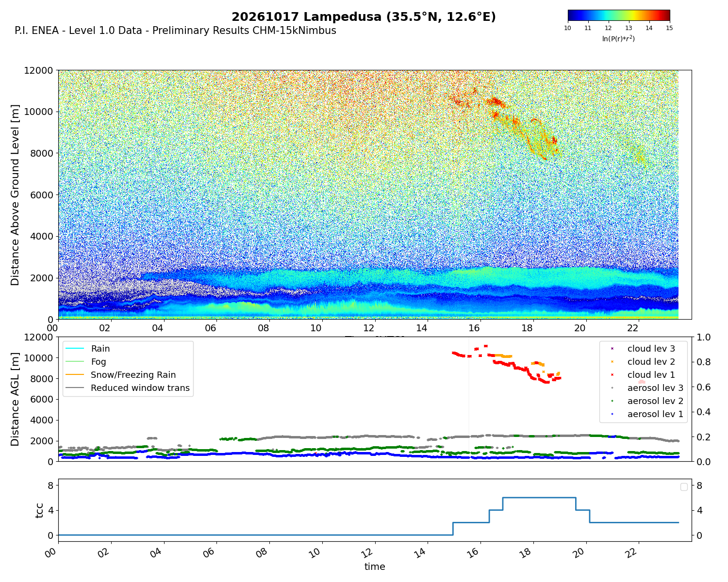The height and width of the screenshot is (582, 728).
Task: Click "0.2" on the middle plot's right axis
Action: point(704,437)
